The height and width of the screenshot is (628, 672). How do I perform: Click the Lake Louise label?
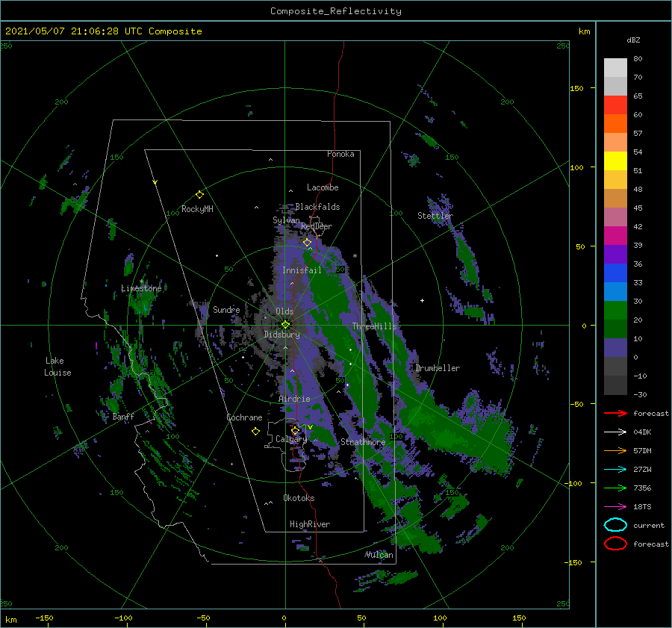click(57, 367)
